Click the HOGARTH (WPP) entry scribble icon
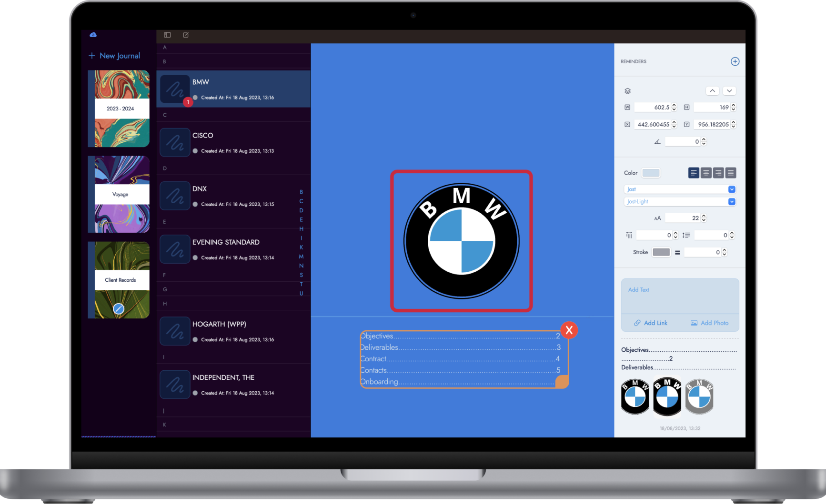826x504 pixels. (x=175, y=331)
